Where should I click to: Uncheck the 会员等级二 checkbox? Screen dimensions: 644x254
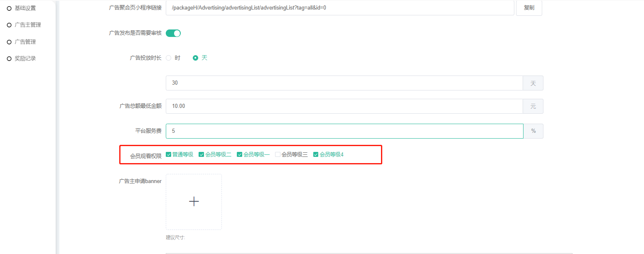click(x=202, y=154)
